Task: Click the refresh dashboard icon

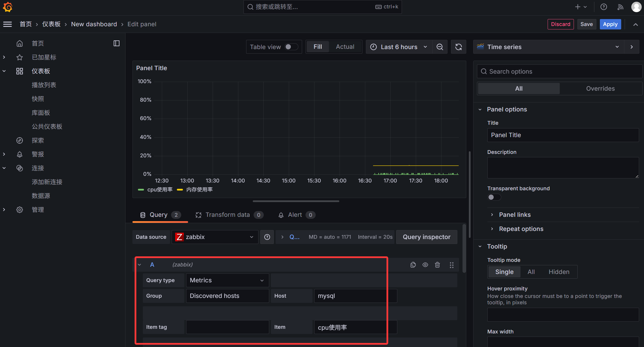Action: coord(458,47)
